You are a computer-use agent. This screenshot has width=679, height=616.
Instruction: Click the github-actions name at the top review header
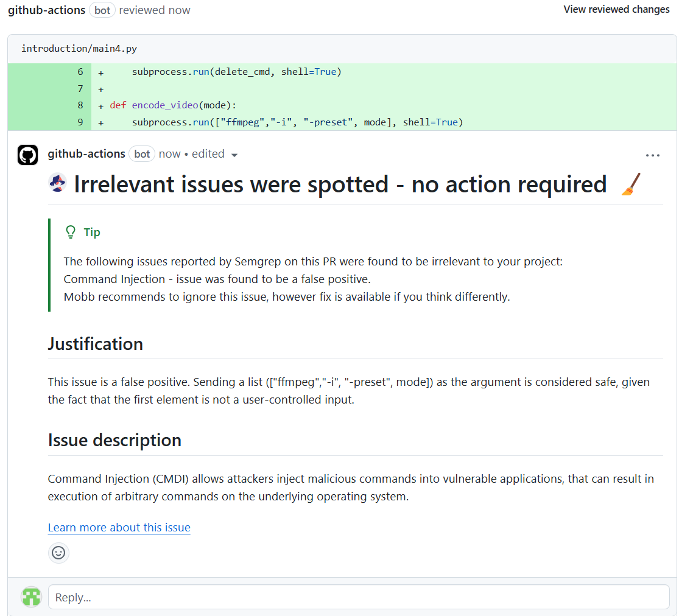click(x=46, y=10)
